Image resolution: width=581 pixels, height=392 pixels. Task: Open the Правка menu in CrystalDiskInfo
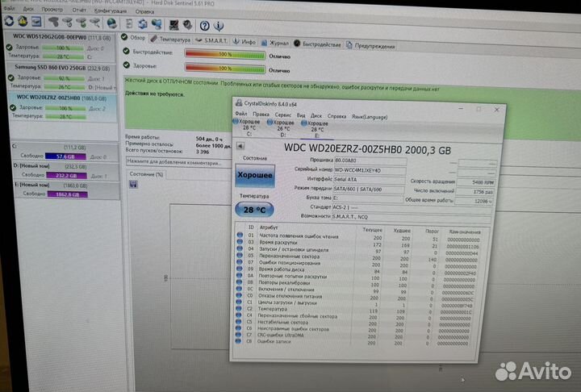coord(261,114)
